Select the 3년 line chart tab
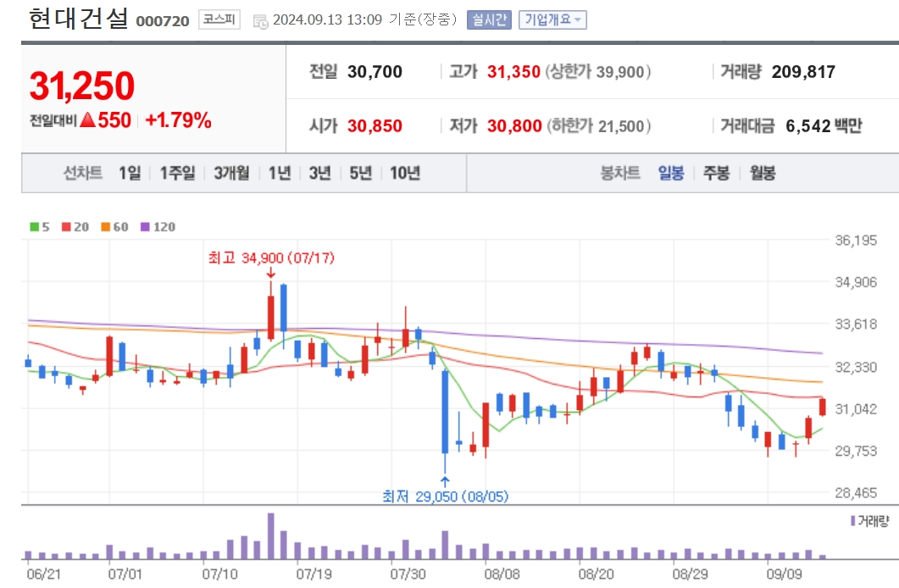899x588 pixels. [320, 173]
